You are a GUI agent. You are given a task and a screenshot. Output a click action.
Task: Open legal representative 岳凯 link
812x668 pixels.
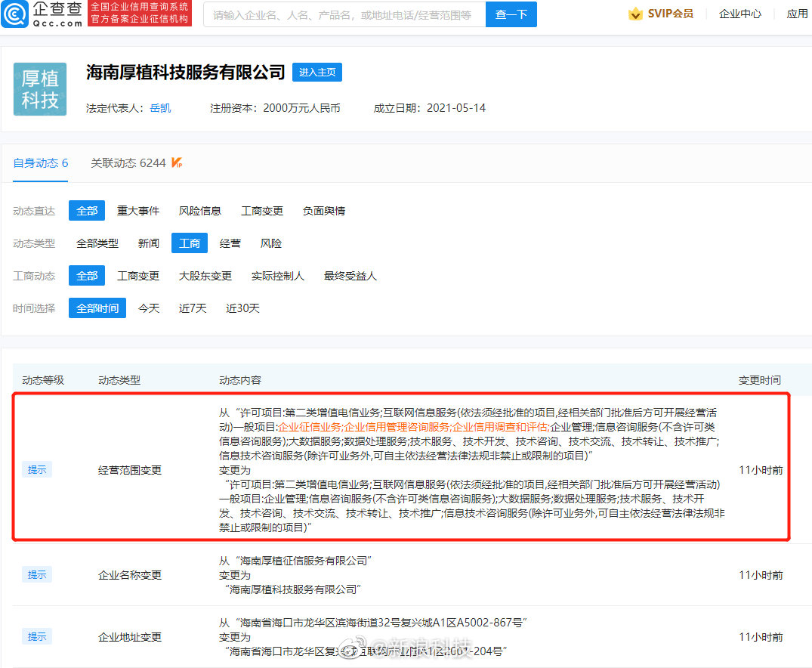pyautogui.click(x=160, y=108)
